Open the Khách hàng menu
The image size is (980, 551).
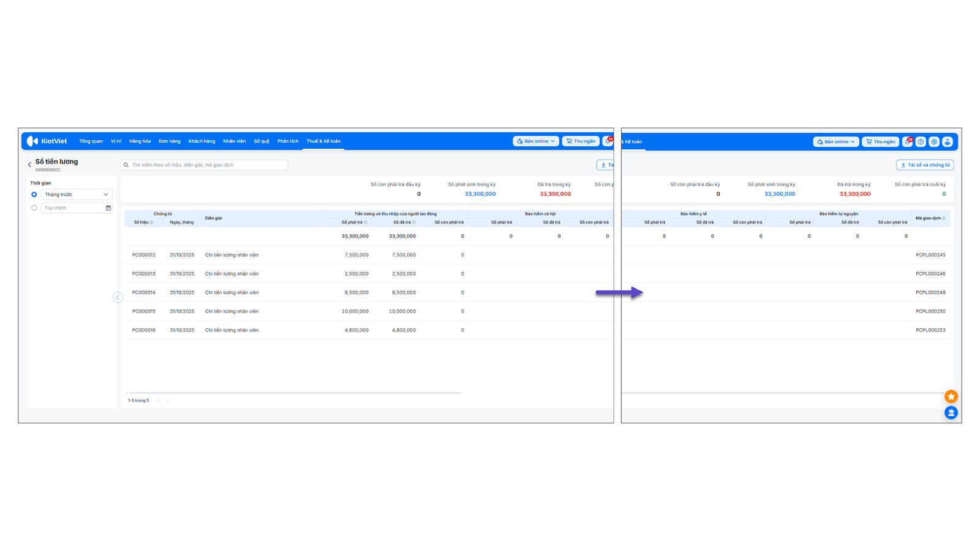click(202, 141)
